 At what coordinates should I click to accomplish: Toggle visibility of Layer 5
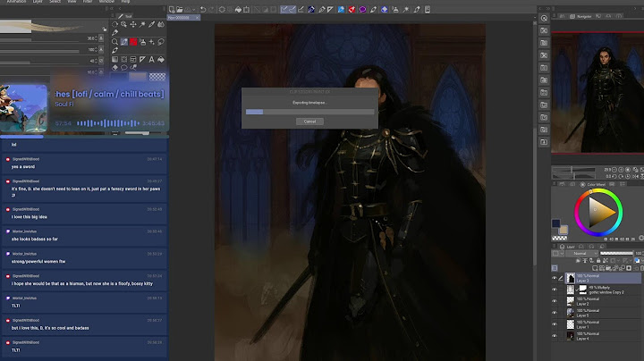click(x=555, y=313)
